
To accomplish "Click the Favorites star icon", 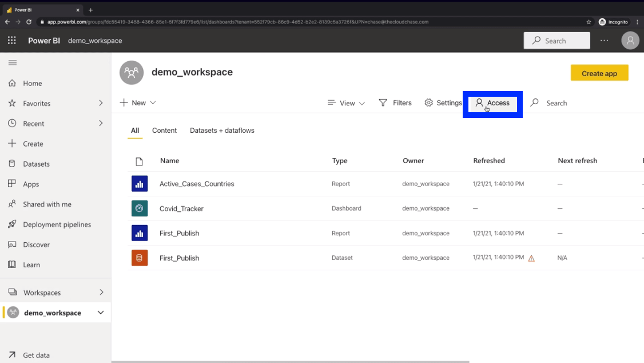I will (12, 103).
